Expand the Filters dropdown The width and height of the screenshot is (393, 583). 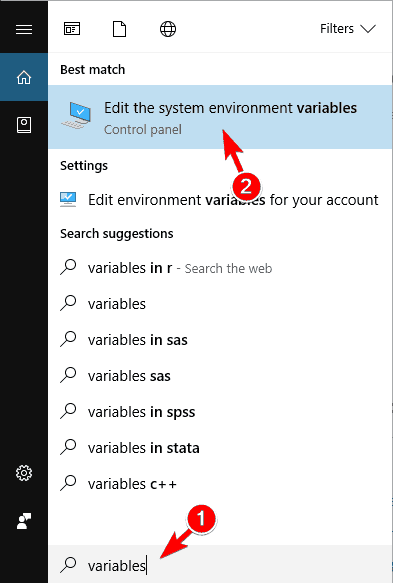[348, 29]
